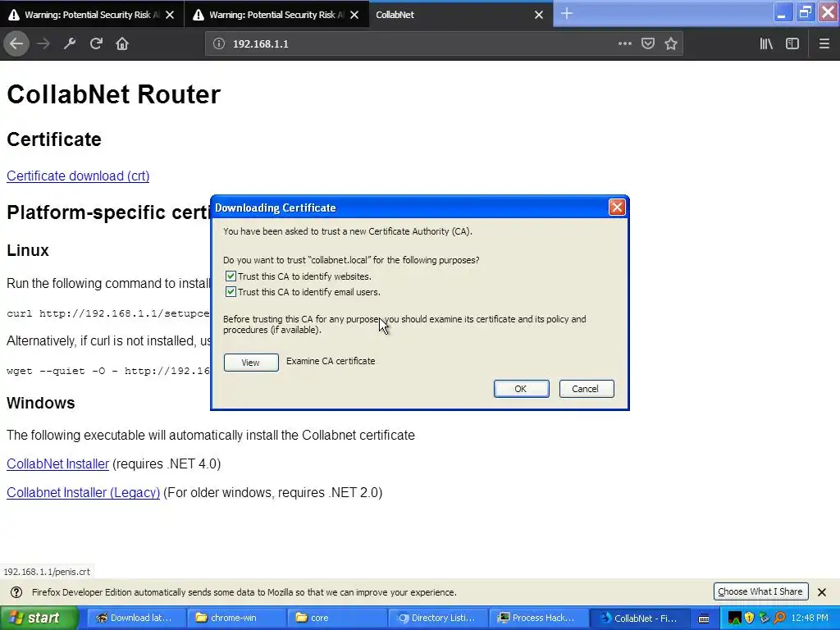Toggle the sidebars icon
840x630 pixels.
point(792,43)
